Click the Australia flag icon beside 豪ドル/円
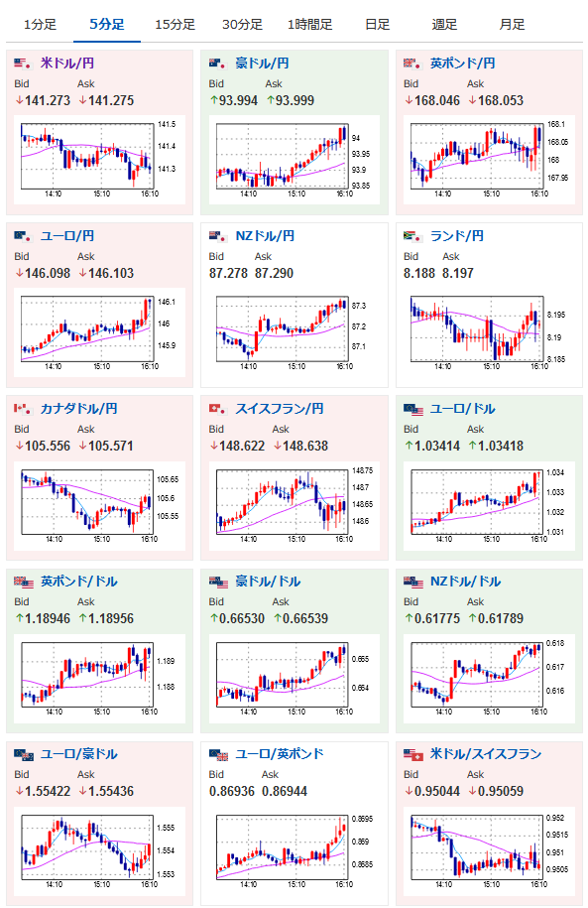The image size is (588, 908). 217,64
